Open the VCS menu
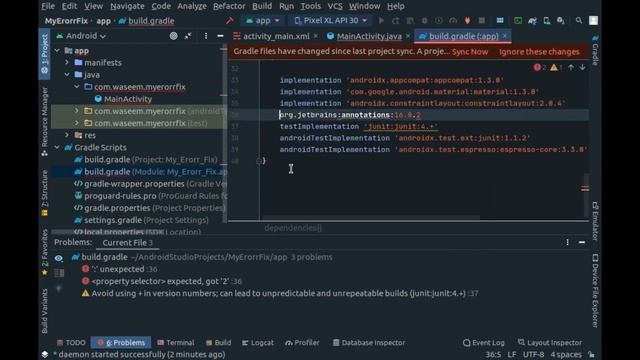Image resolution: width=640 pixels, height=360 pixels. pos(335,6)
